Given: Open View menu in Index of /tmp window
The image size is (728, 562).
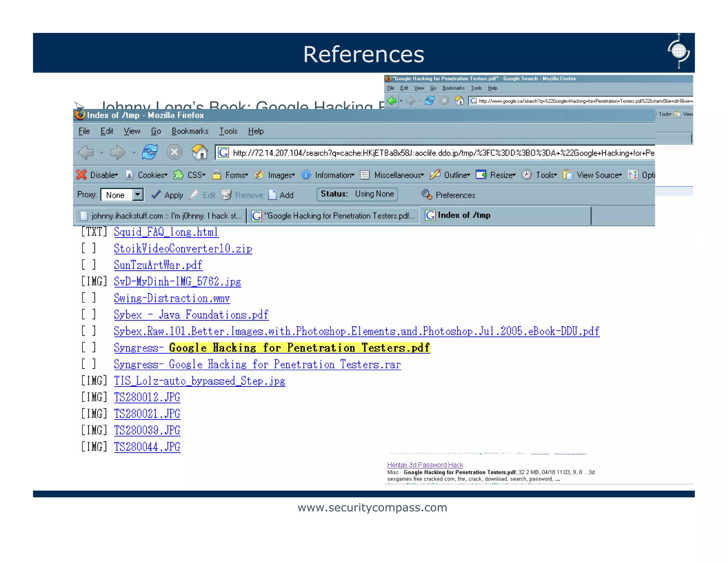Looking at the screenshot, I should (x=132, y=131).
